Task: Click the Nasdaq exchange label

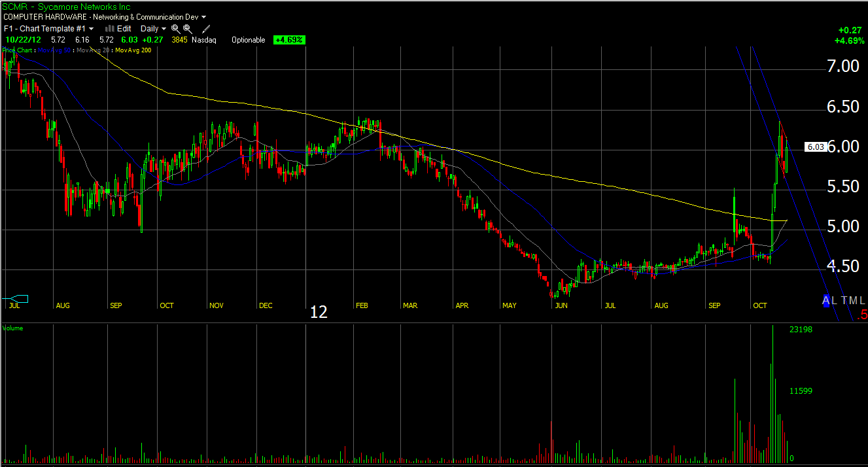Action: click(204, 40)
